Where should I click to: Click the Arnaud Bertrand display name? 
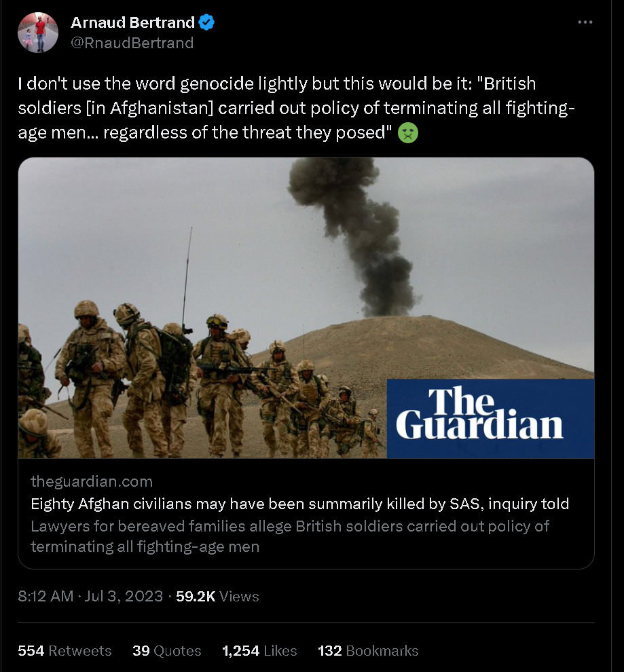coord(132,22)
